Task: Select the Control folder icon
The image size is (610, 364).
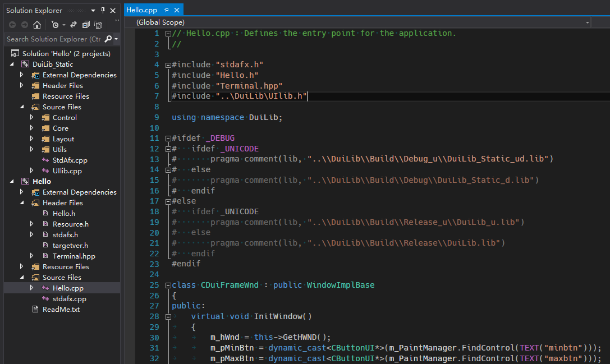Action: 46,117
